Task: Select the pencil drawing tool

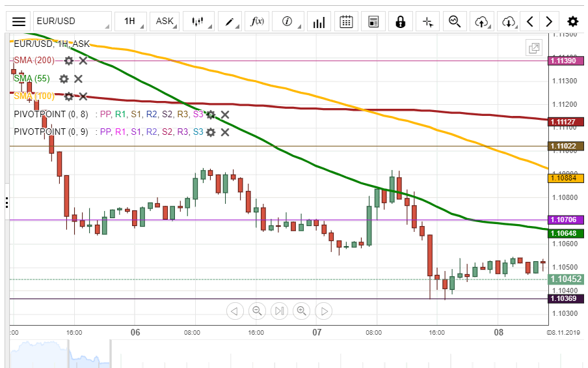Action: pos(230,21)
